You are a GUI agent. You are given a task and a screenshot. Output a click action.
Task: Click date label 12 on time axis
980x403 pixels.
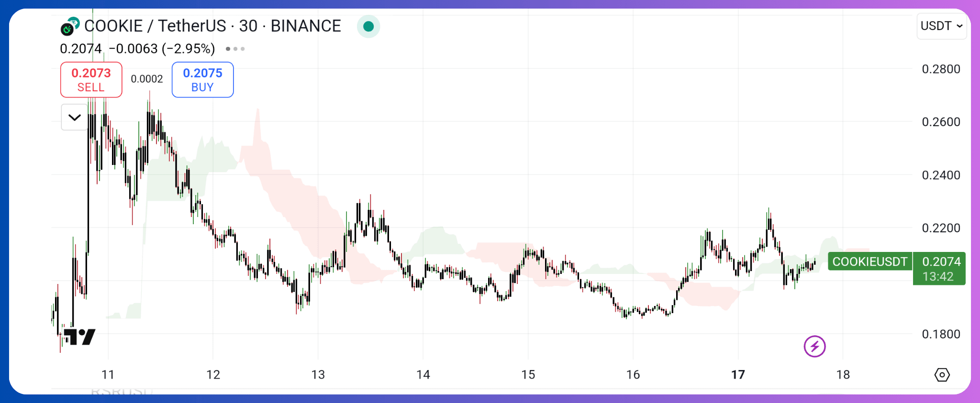[213, 375]
